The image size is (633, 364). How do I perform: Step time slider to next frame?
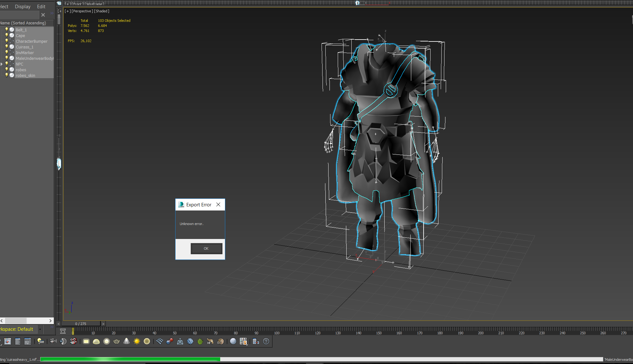103,323
